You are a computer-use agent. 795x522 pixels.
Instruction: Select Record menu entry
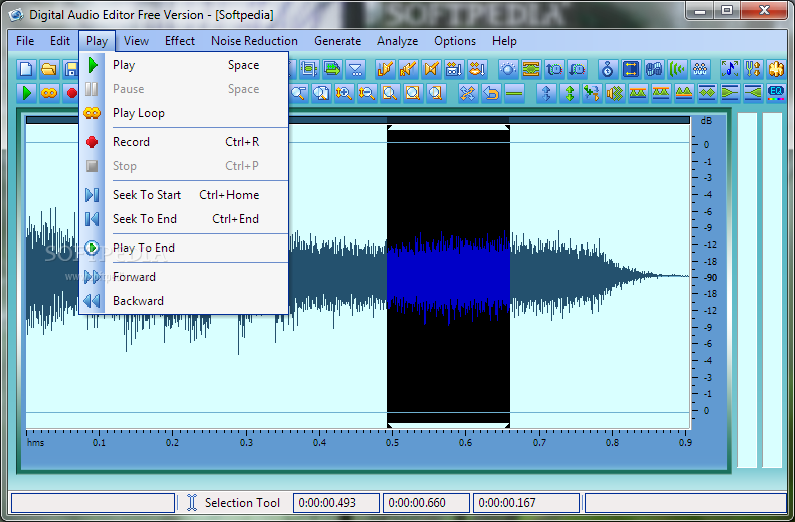pyautogui.click(x=184, y=142)
